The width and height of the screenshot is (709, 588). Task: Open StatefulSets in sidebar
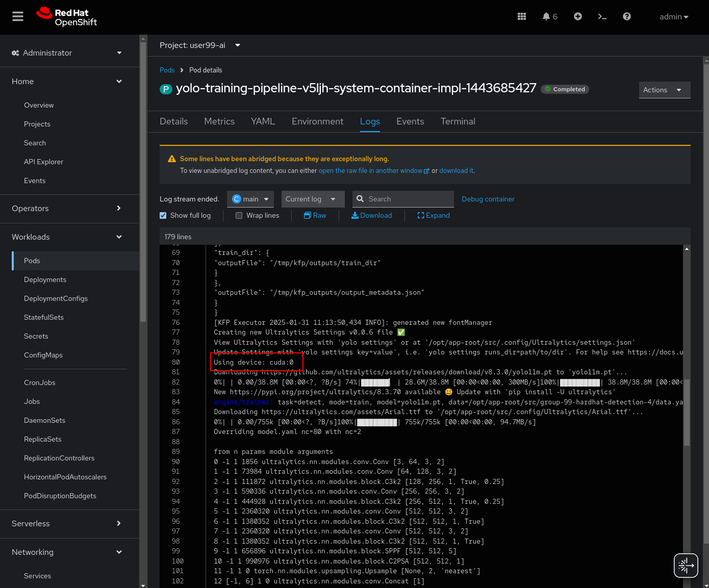click(x=44, y=317)
